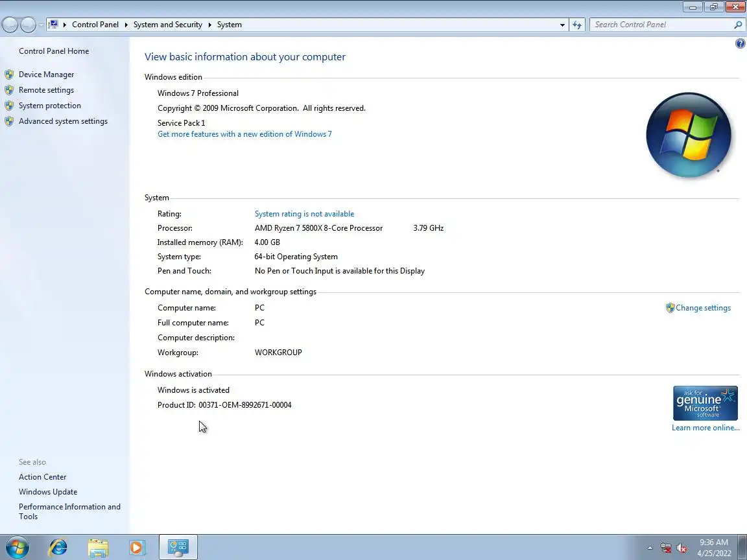Click System rating is not available link
This screenshot has height=560, width=747.
point(304,214)
